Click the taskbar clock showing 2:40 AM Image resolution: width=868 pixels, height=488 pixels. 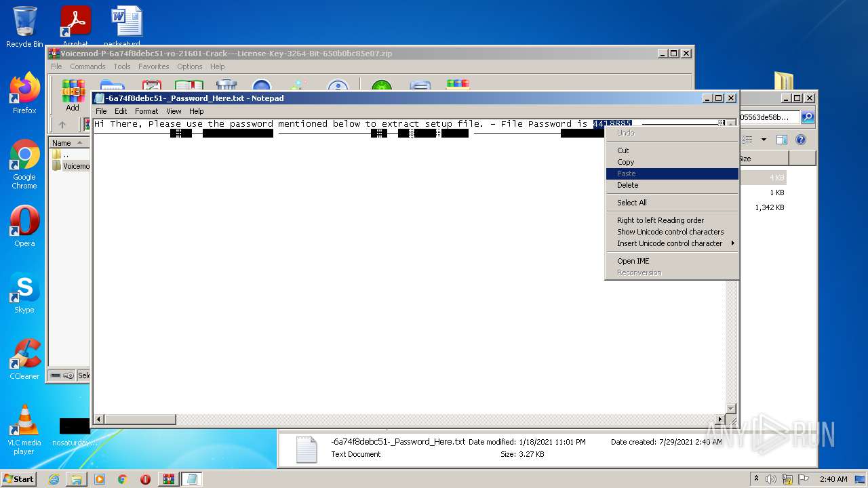(x=833, y=479)
